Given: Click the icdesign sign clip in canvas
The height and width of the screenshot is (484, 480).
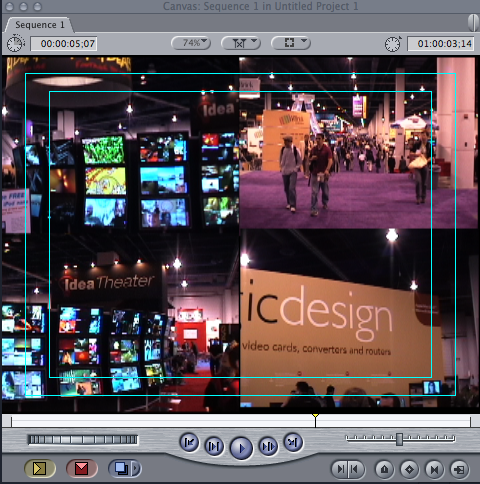Looking at the screenshot, I should pos(359,318).
